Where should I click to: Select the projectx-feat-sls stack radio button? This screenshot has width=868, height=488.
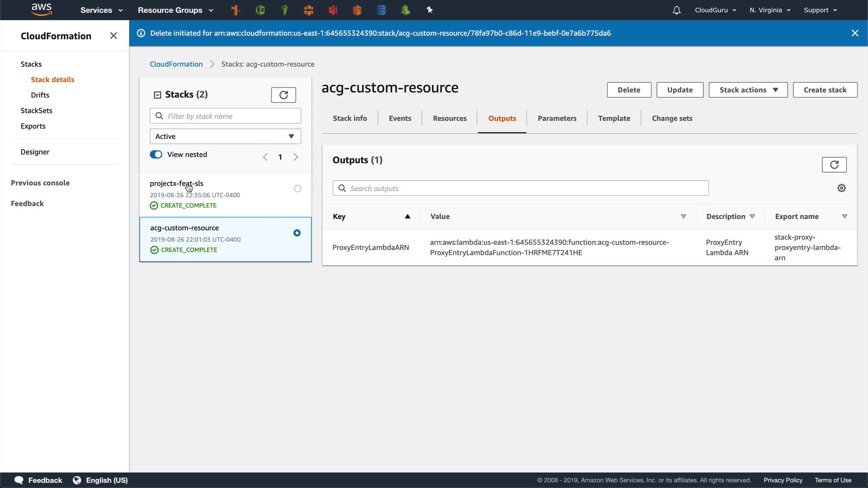297,188
